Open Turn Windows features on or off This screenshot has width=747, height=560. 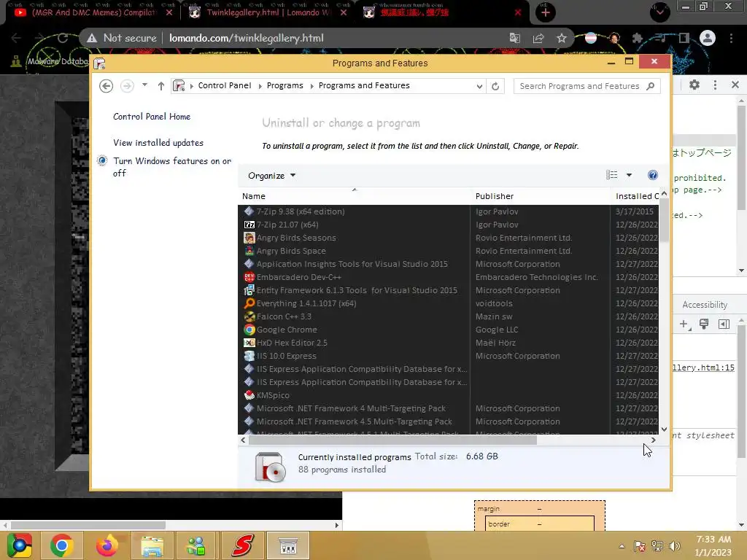tap(172, 167)
